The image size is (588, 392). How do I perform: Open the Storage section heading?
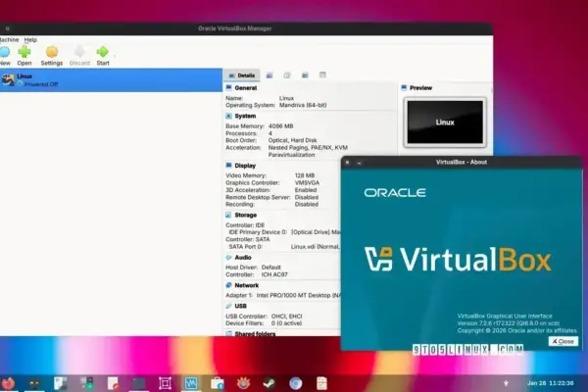246,215
